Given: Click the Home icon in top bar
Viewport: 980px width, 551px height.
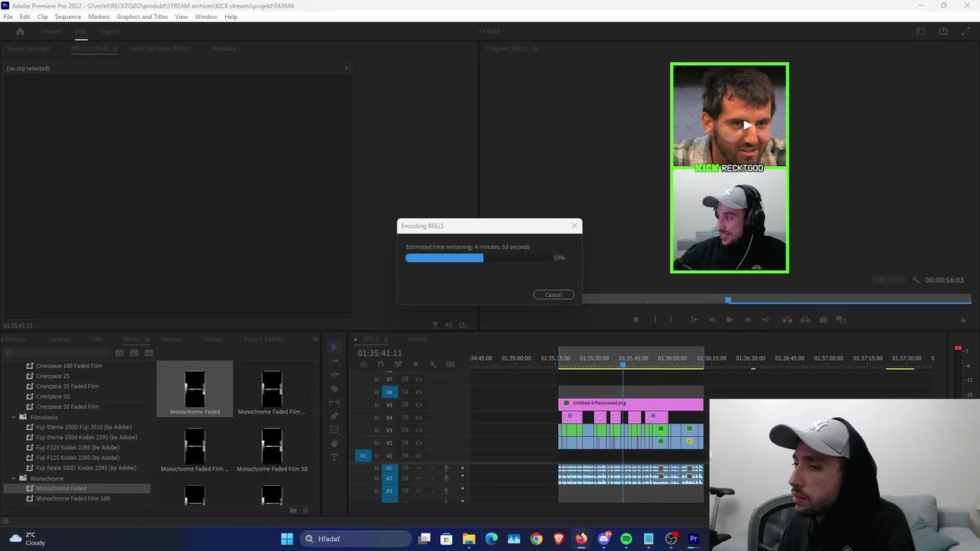Looking at the screenshot, I should (21, 31).
